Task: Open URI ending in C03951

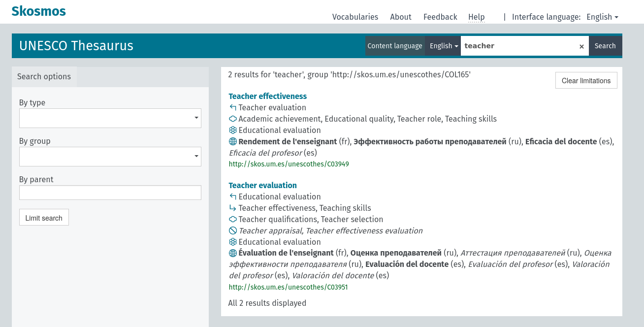Action: click(x=288, y=287)
